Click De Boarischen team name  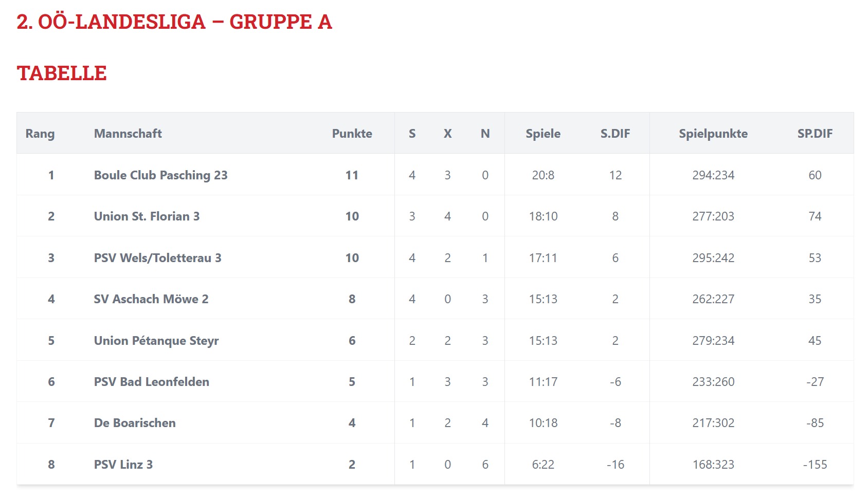pyautogui.click(x=135, y=423)
